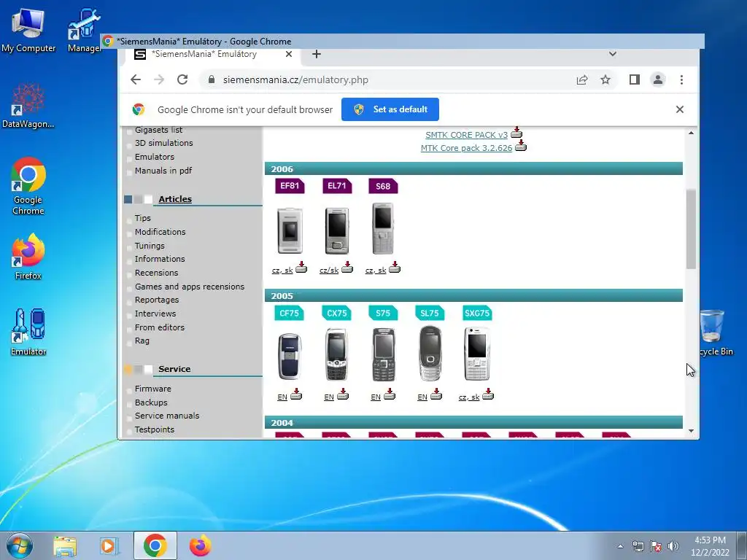747x560 pixels.
Task: Bookmark this tab with the star icon
Action: pos(605,79)
